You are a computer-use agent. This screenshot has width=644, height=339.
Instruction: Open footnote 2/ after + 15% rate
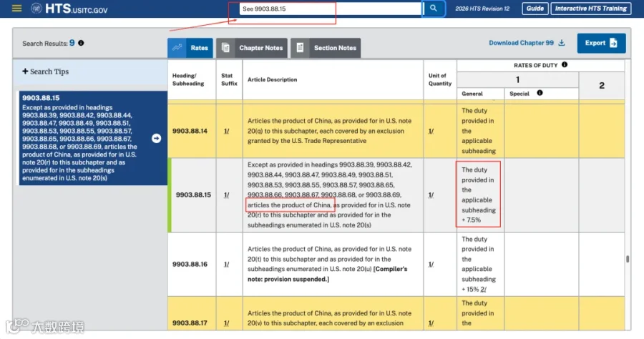tap(483, 290)
